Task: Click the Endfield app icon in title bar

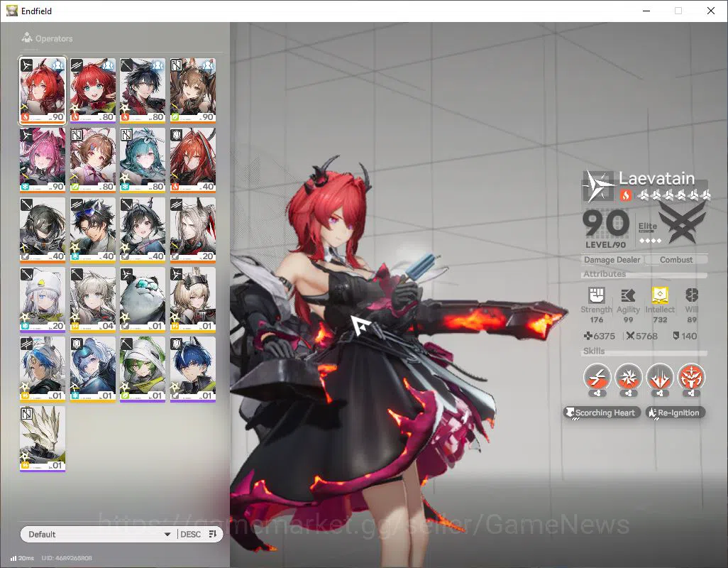Action: click(11, 11)
